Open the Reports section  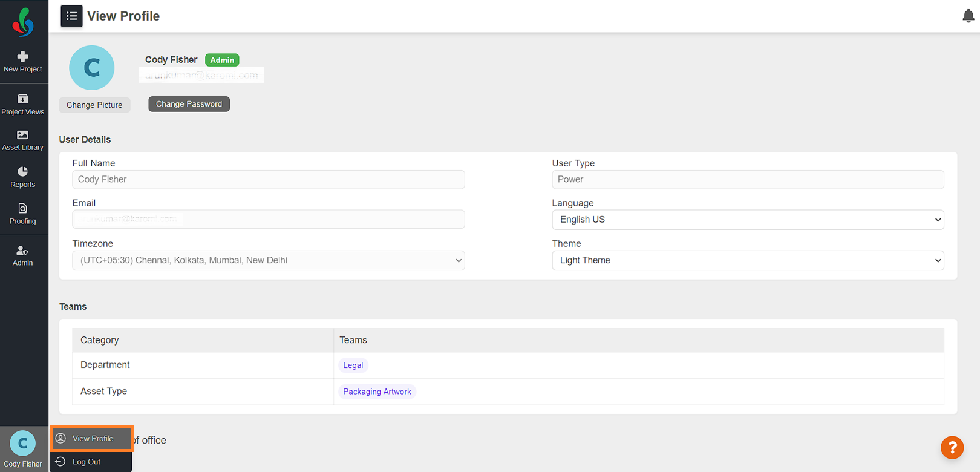point(23,177)
